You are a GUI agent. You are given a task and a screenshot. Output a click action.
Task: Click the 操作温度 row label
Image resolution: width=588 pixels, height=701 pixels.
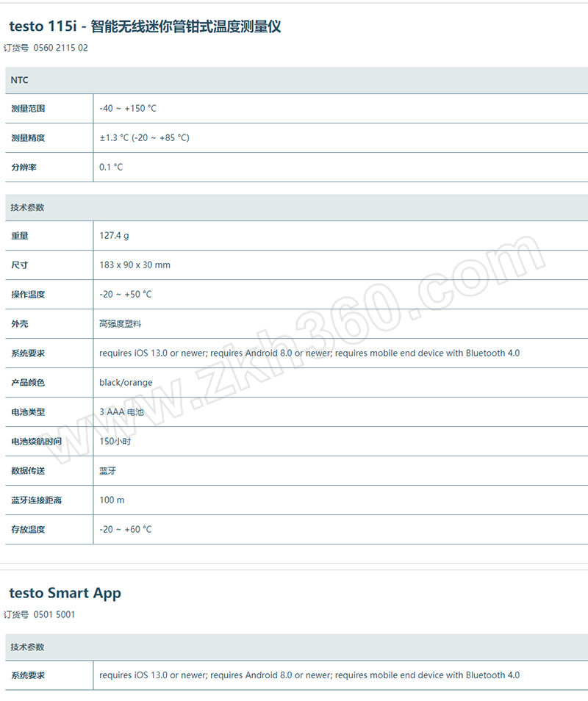click(x=28, y=295)
